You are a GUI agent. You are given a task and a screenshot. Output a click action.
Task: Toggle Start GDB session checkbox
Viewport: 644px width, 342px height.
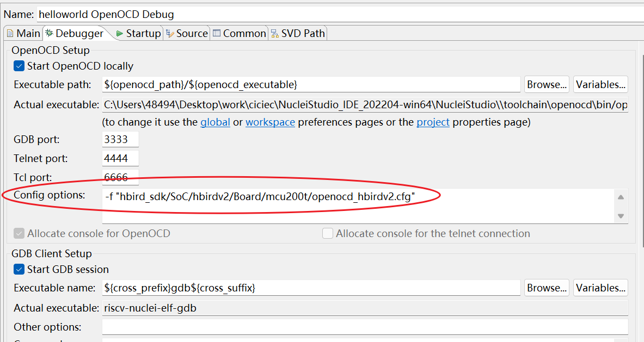click(x=19, y=270)
